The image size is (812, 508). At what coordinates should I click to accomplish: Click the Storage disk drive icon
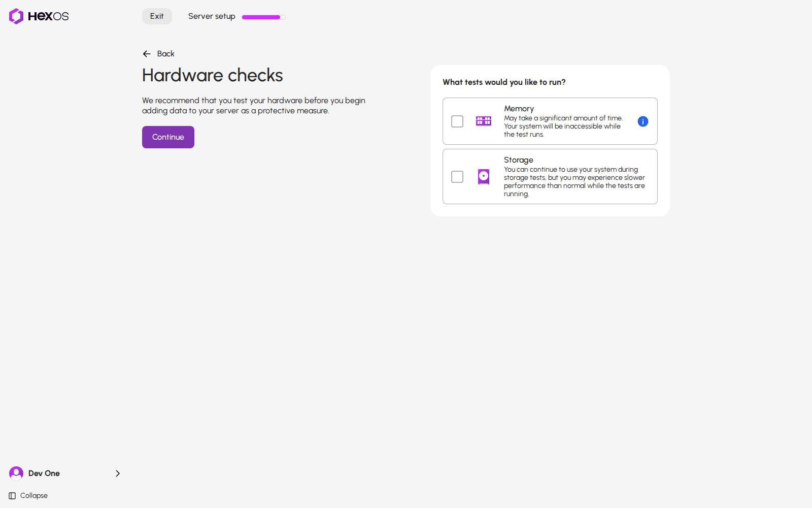coord(484,177)
